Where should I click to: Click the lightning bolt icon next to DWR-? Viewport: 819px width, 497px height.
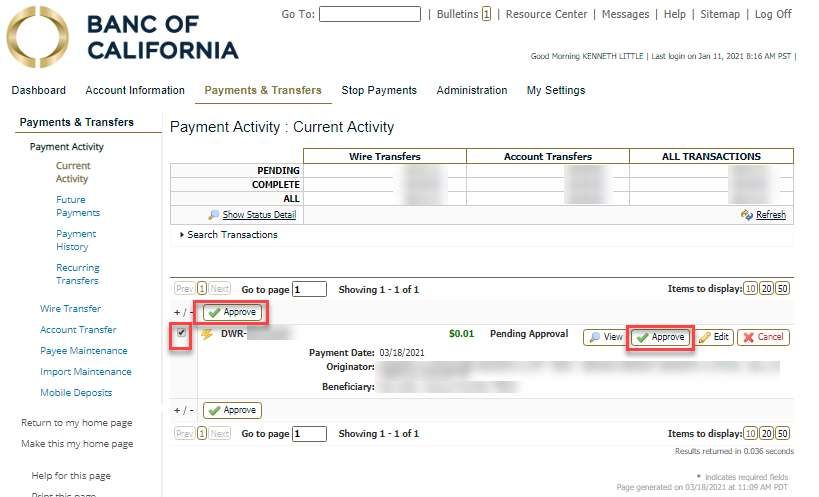pyautogui.click(x=207, y=334)
